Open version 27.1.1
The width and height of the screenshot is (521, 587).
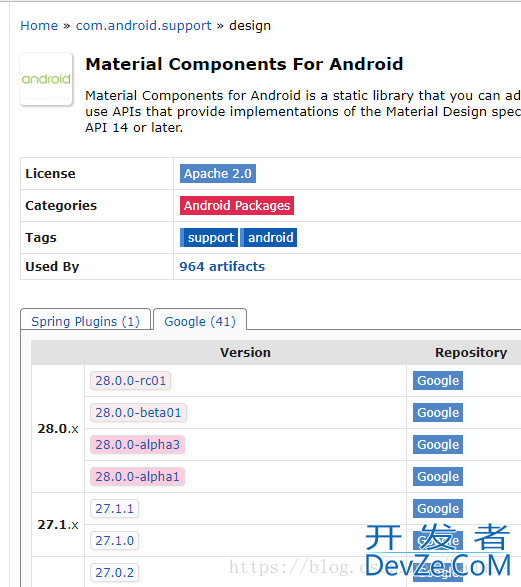[x=115, y=509]
